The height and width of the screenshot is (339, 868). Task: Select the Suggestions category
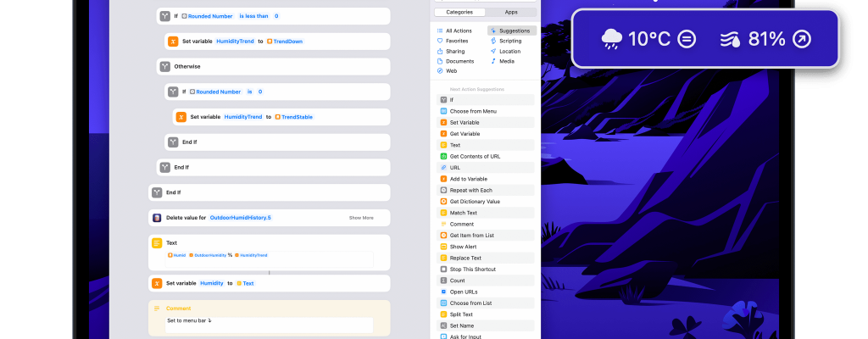[510, 31]
